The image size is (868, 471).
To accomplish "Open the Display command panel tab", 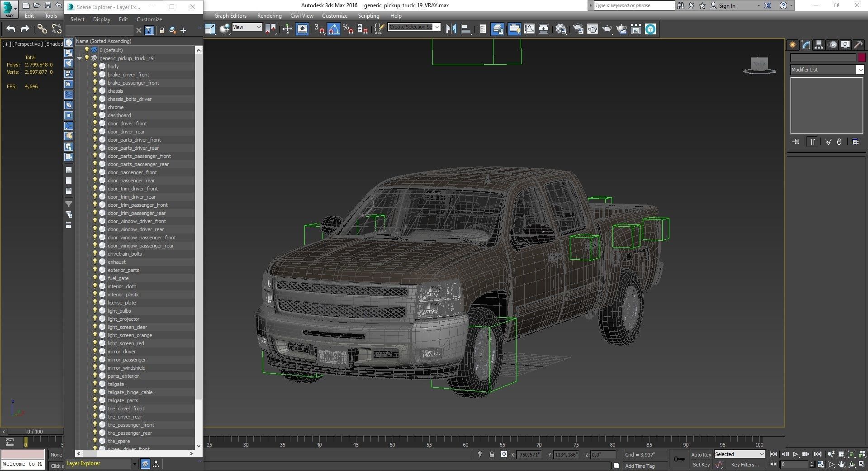I will click(x=845, y=45).
